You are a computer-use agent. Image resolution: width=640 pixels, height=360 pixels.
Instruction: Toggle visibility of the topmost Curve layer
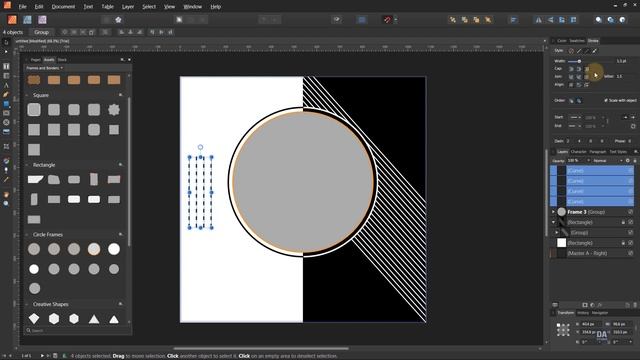tap(631, 171)
